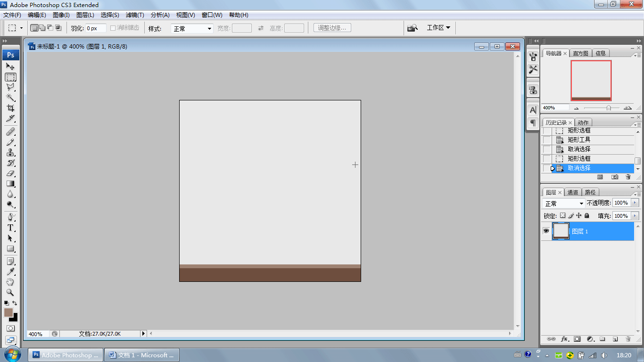This screenshot has width=644, height=362.
Task: Open the Windows Start menu
Action: pyautogui.click(x=13, y=354)
